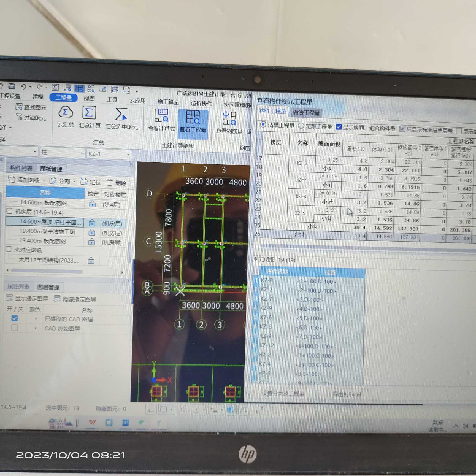Expand 已提取的 CAD 图层 arrow

click(36, 319)
